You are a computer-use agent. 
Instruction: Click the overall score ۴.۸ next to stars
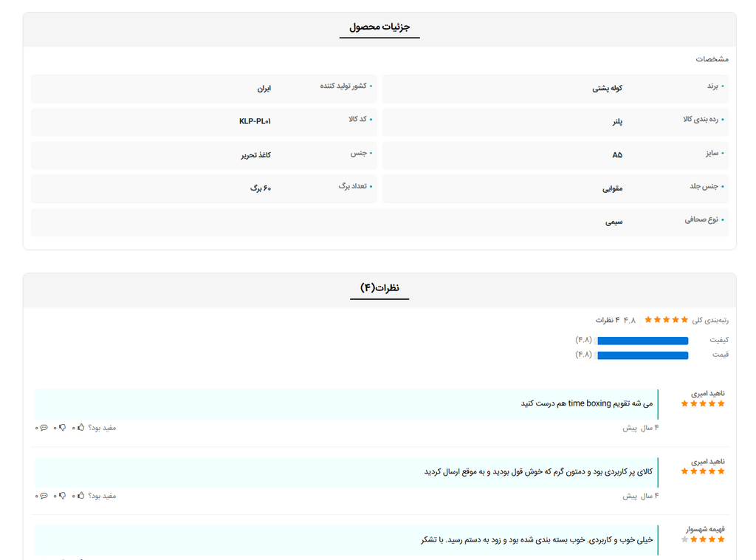point(630,321)
